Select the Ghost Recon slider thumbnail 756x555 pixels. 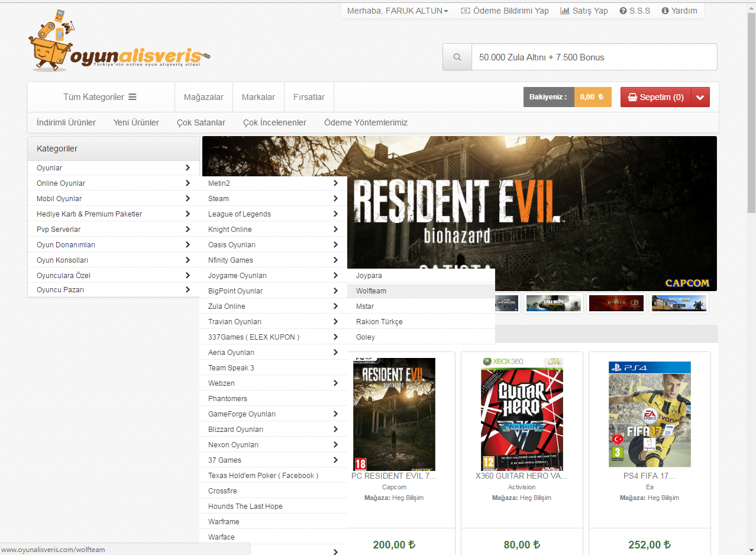click(679, 304)
